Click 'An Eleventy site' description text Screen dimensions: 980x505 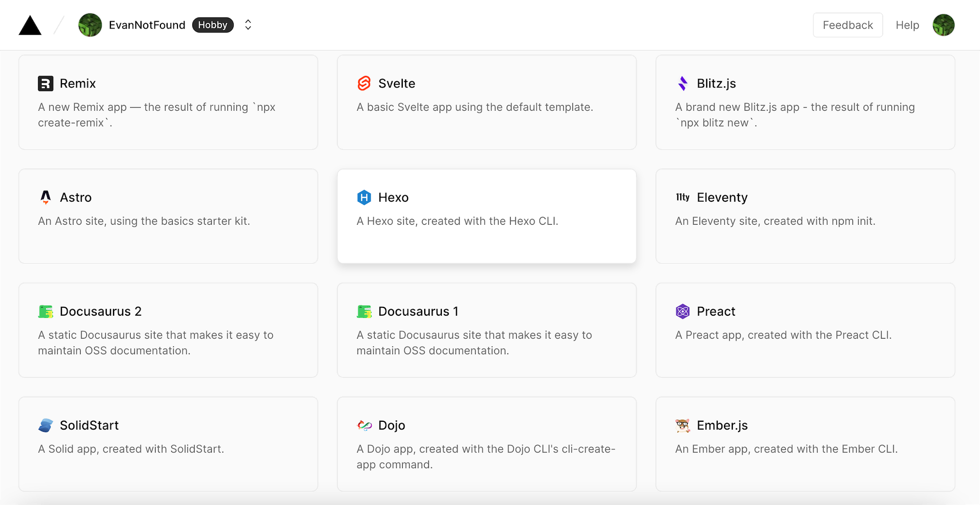coord(775,221)
